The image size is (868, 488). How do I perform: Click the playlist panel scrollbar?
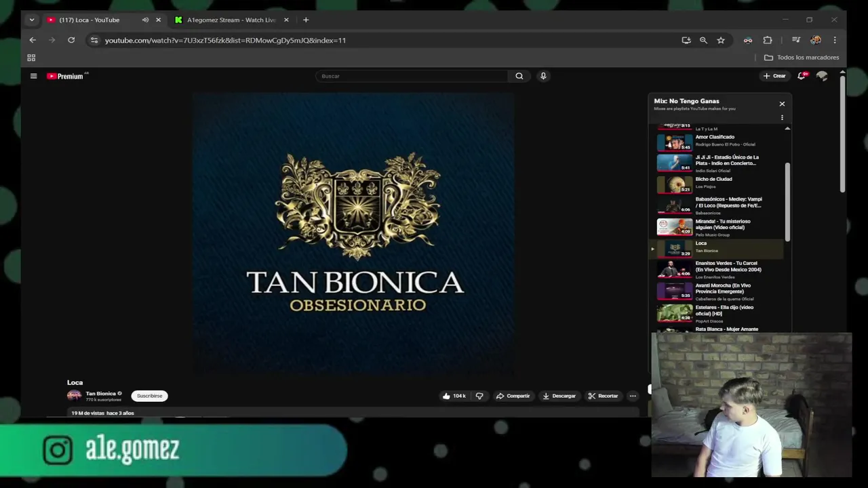tap(787, 202)
